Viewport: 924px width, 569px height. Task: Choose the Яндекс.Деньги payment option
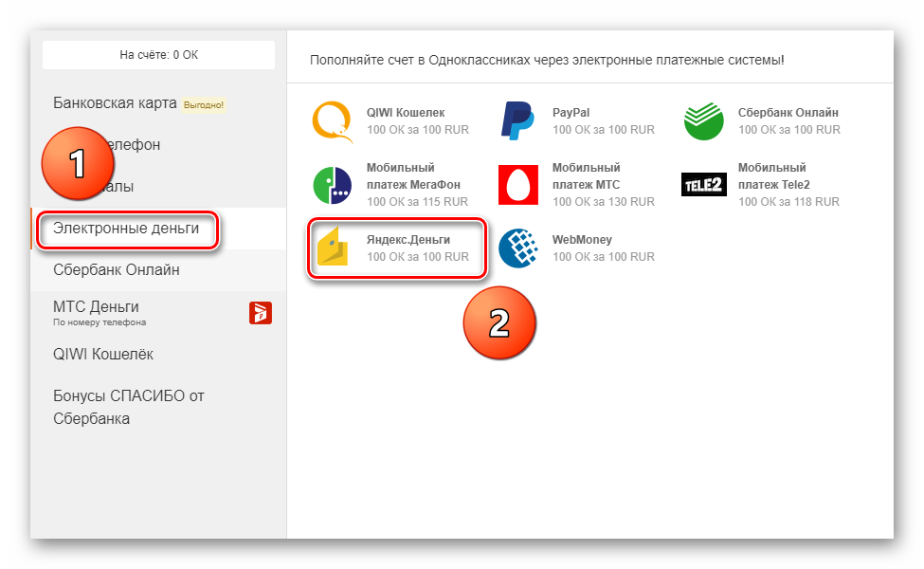click(408, 240)
